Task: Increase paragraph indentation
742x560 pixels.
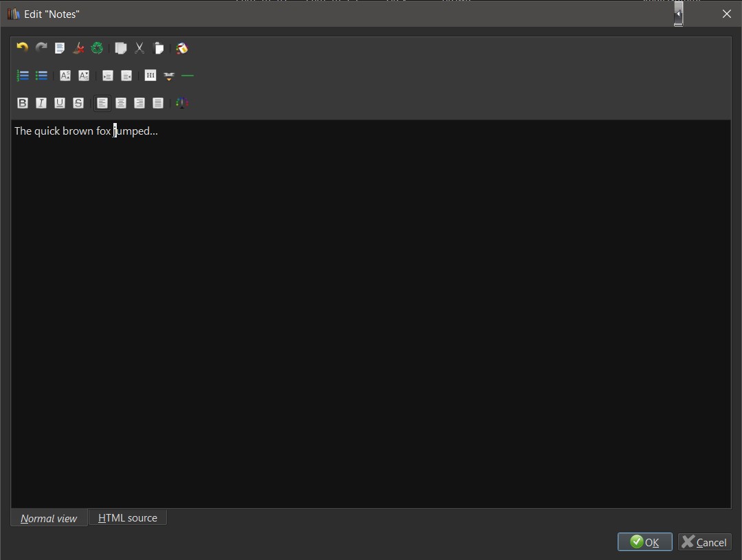Action: pyautogui.click(x=107, y=76)
